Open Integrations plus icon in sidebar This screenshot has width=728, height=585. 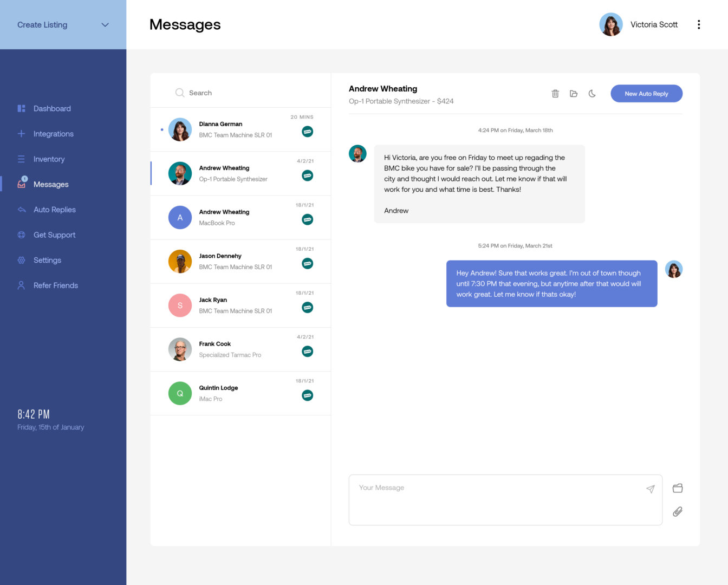(22, 134)
